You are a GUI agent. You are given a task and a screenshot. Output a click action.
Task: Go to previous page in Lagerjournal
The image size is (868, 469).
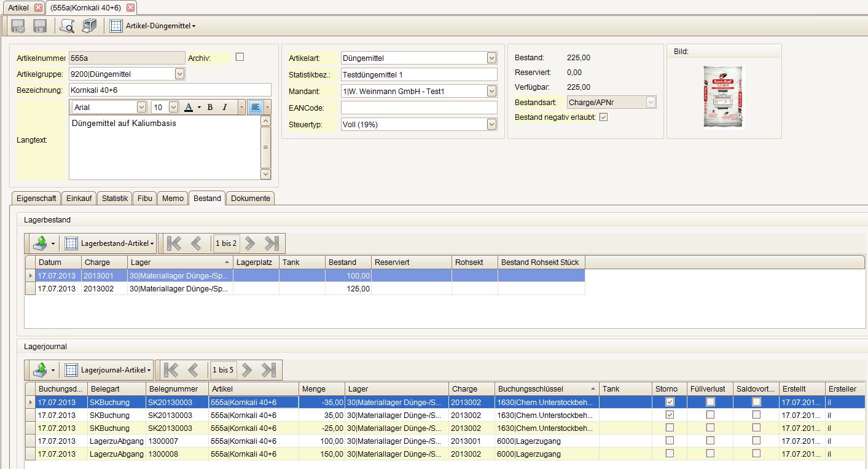[x=194, y=370]
